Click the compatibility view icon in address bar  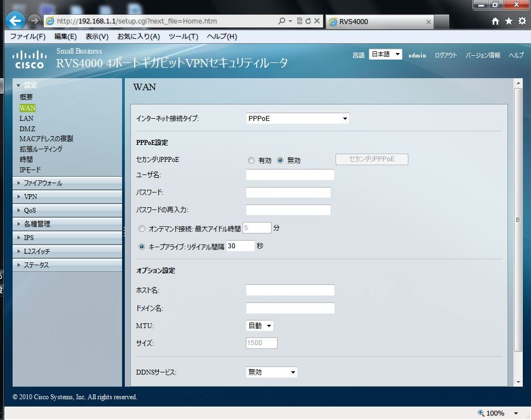coord(299,21)
